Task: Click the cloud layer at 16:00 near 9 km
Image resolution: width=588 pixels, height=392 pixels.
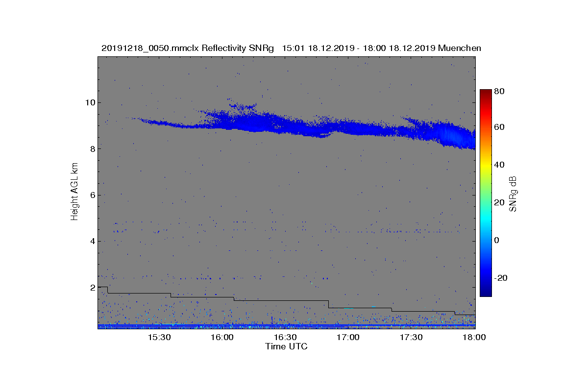Action: [223, 122]
